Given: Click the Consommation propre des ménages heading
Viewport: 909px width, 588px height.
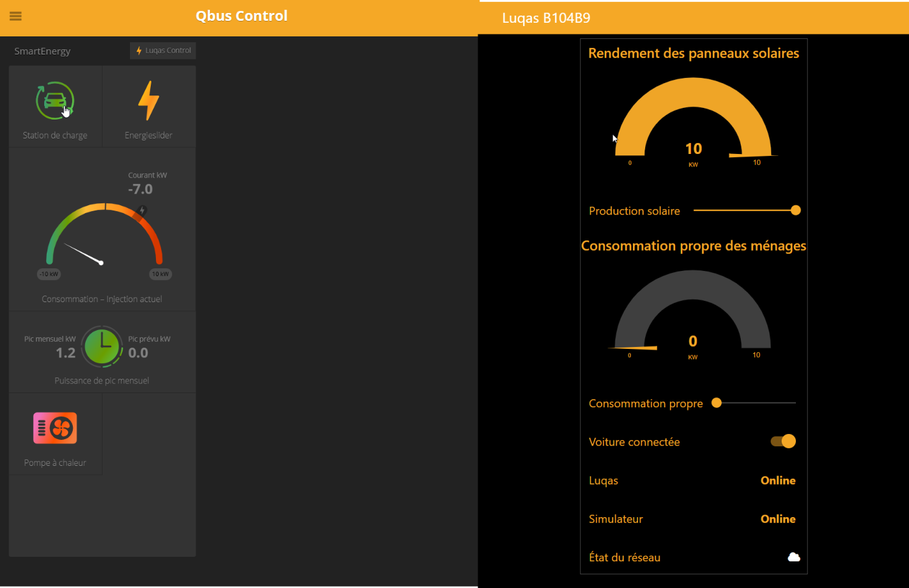Looking at the screenshot, I should [x=693, y=246].
